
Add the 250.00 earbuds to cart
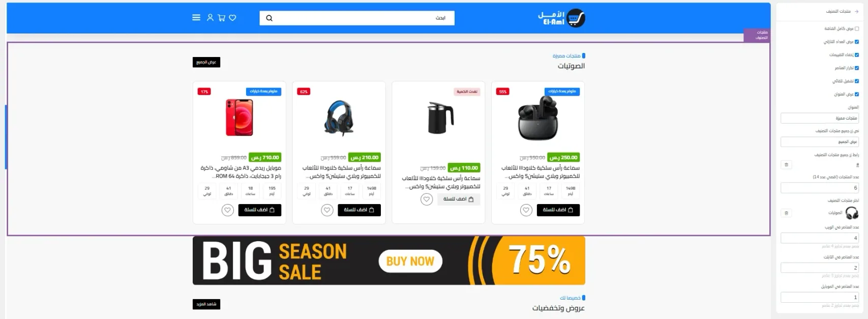558,210
